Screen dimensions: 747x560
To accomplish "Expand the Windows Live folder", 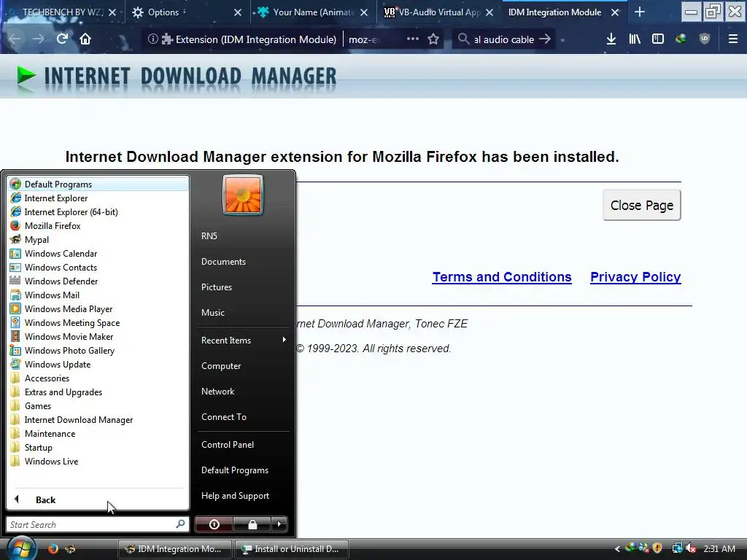I will (98, 461).
